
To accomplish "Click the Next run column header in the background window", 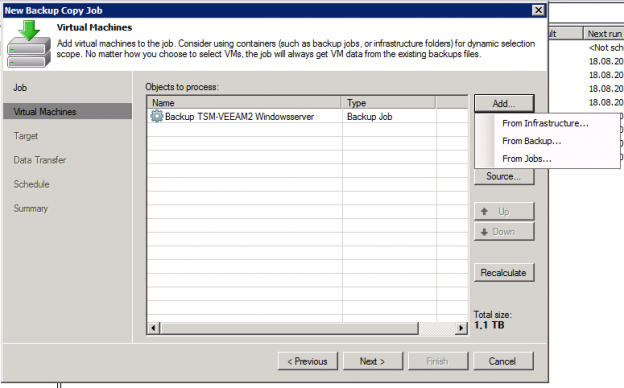I will (x=604, y=33).
